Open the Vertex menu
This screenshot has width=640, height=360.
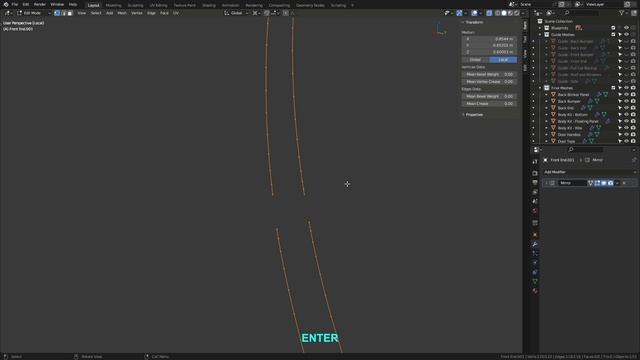click(x=136, y=13)
